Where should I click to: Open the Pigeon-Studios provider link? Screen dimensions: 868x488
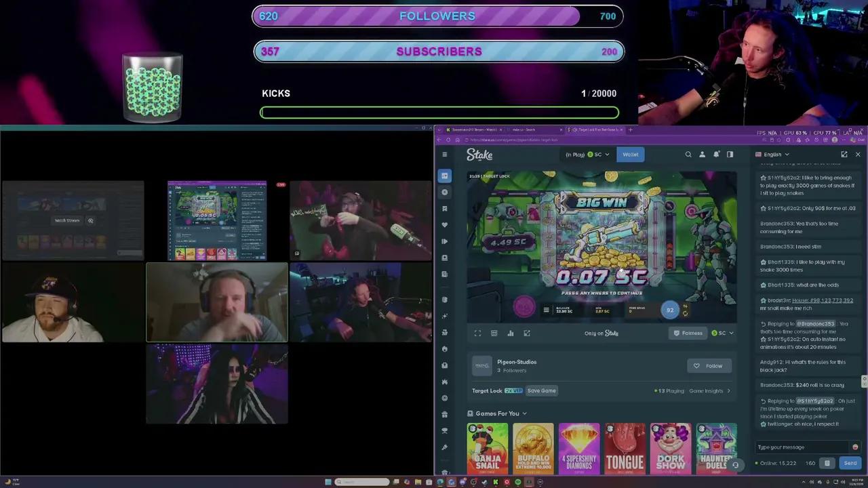pyautogui.click(x=517, y=362)
